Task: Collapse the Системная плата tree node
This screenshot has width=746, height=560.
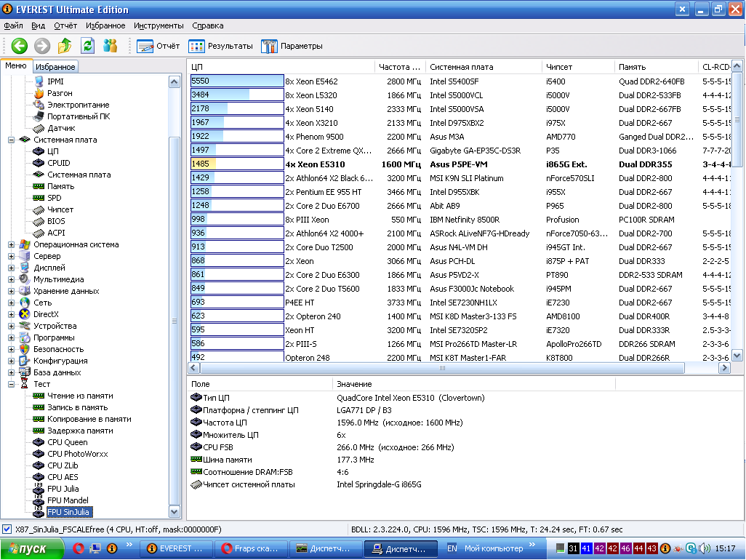Action: [11, 140]
